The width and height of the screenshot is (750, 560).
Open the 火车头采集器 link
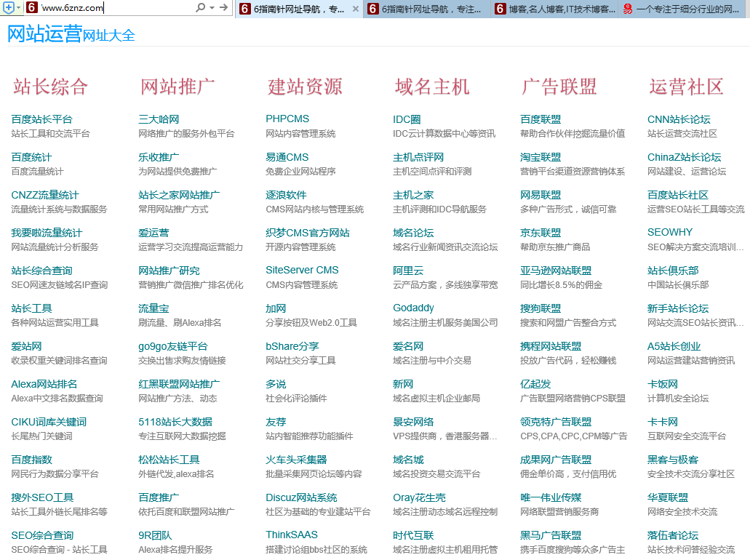tap(296, 459)
